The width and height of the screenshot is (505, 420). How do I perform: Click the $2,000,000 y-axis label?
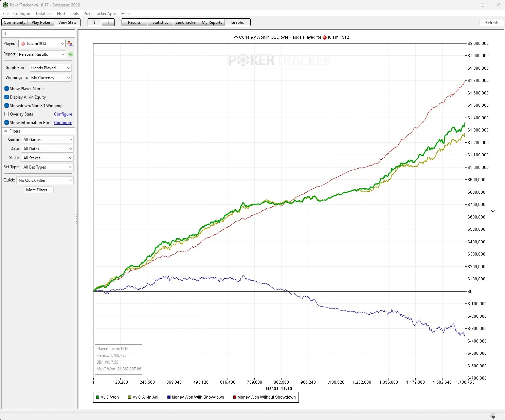(x=478, y=43)
